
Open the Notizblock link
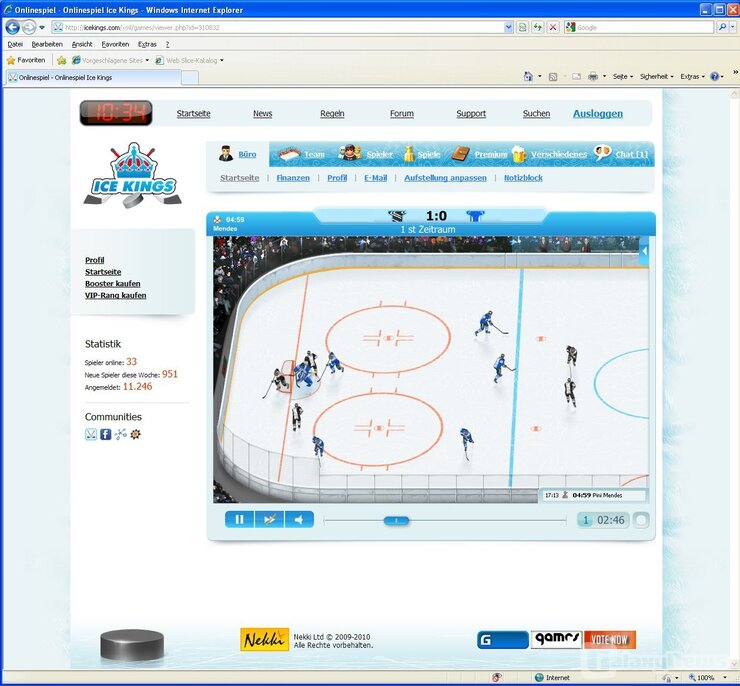[x=523, y=178]
